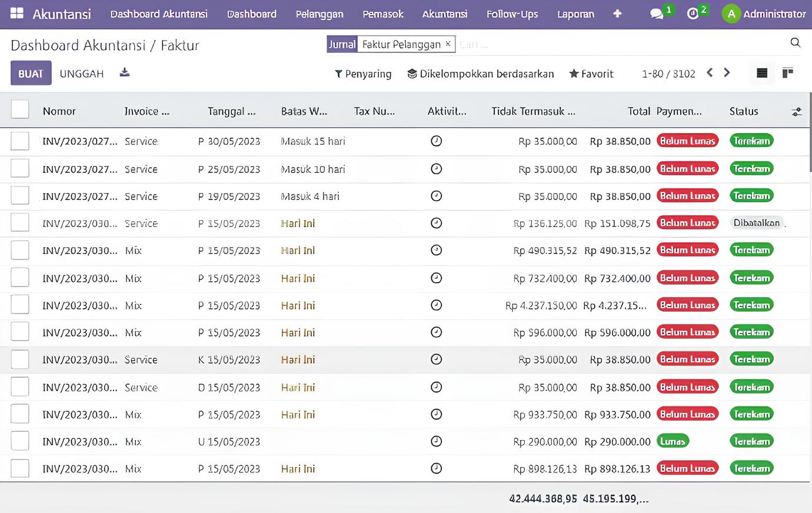Click the BUAT button
The height and width of the screenshot is (513, 812).
click(x=31, y=74)
